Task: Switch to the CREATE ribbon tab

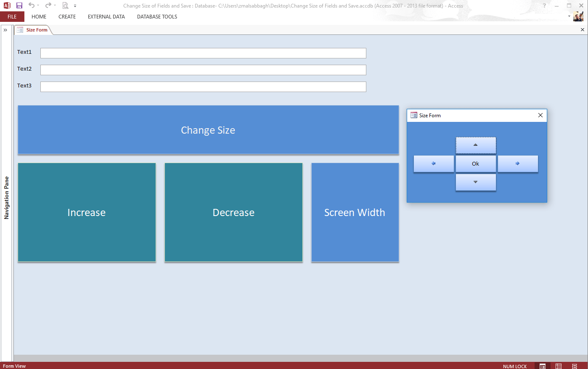Action: (67, 17)
